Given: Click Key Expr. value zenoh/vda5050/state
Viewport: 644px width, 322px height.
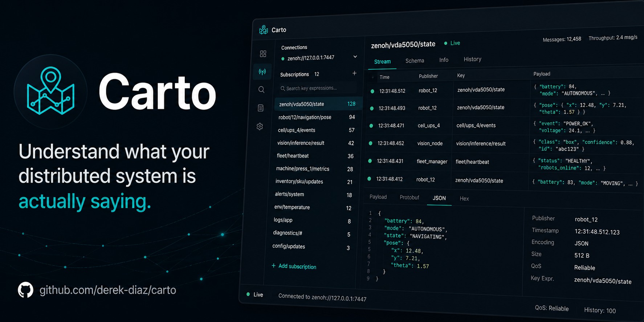Looking at the screenshot, I should [x=603, y=281].
